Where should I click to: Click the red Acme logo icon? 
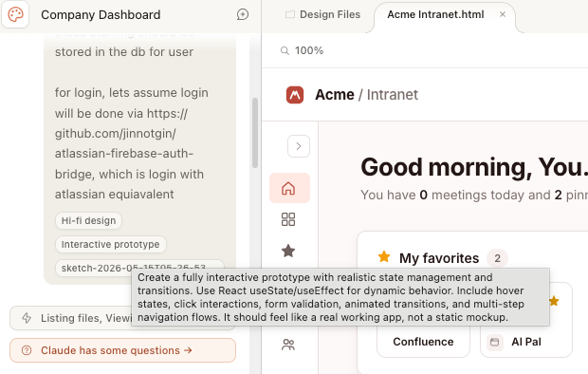[295, 95]
